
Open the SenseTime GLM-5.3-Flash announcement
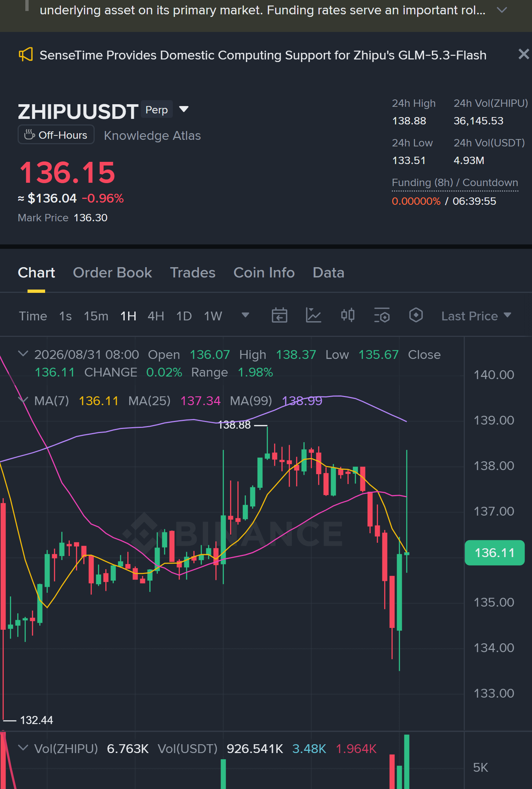pos(263,55)
